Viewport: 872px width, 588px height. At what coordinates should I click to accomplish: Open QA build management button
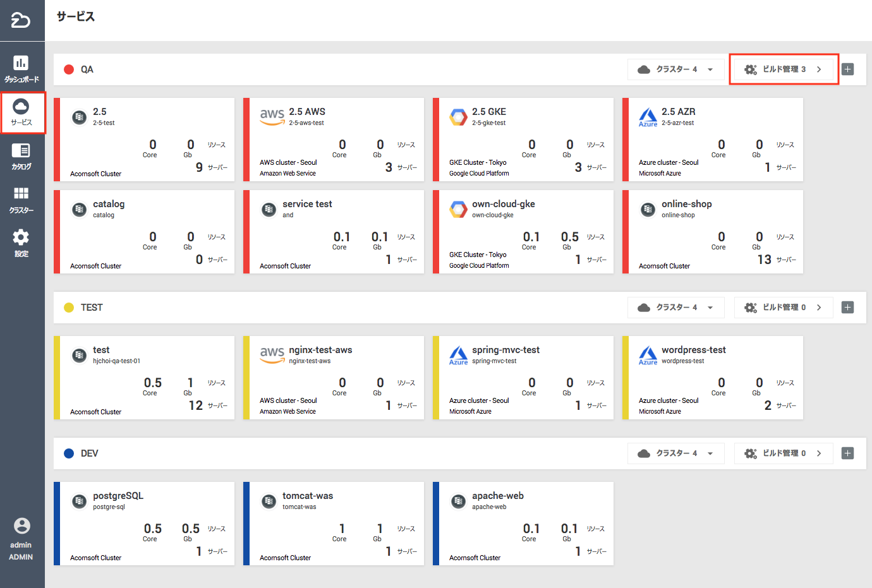pos(784,69)
